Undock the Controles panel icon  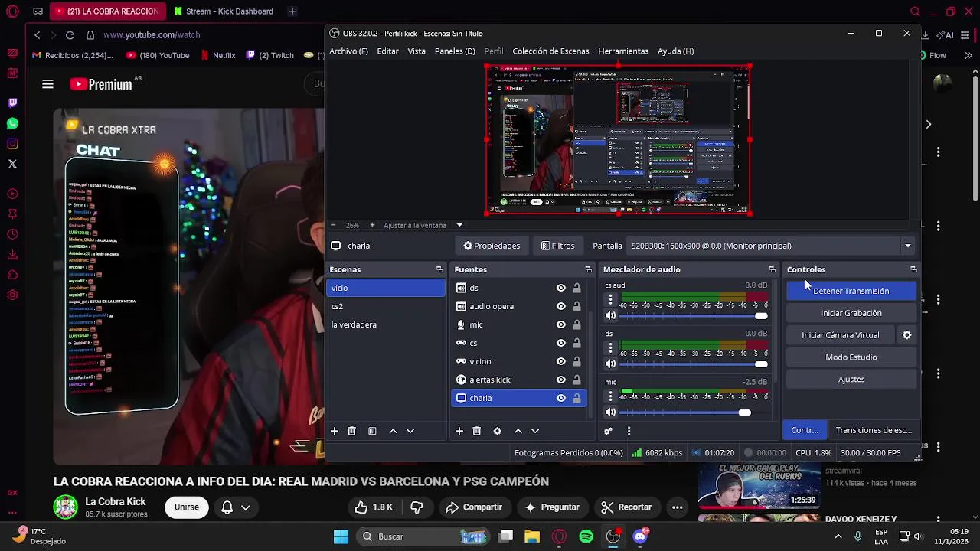click(913, 269)
